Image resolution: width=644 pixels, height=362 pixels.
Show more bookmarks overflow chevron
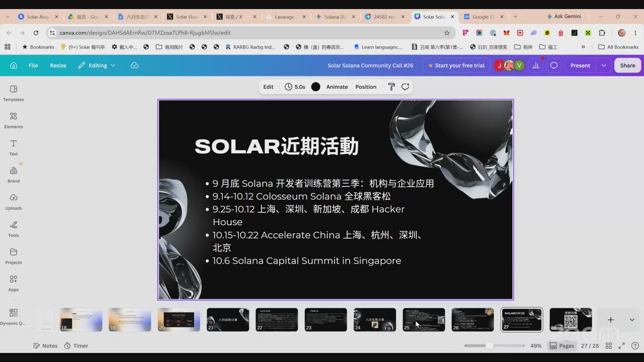point(583,47)
